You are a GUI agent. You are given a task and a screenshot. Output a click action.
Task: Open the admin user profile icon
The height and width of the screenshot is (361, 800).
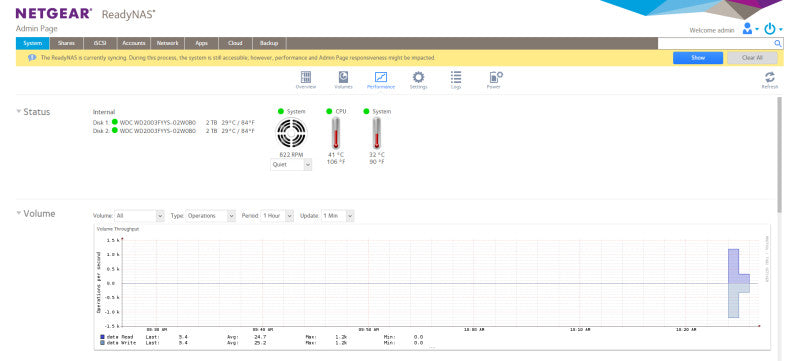pos(747,29)
